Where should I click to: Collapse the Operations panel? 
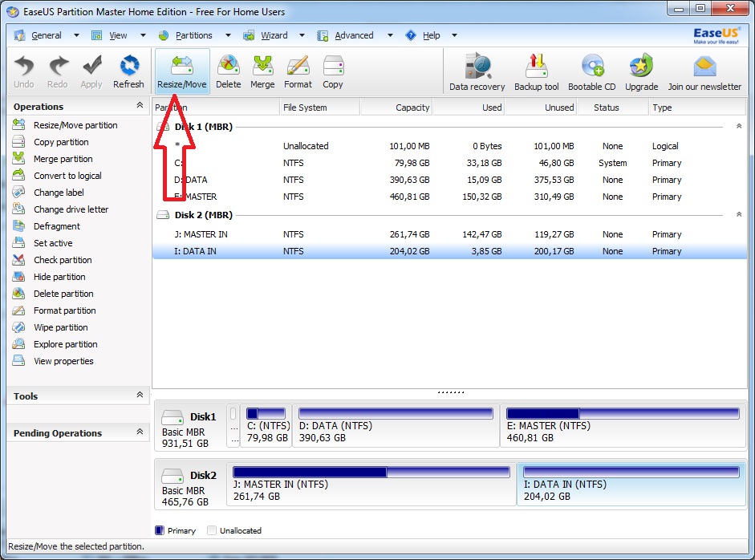coord(140,105)
